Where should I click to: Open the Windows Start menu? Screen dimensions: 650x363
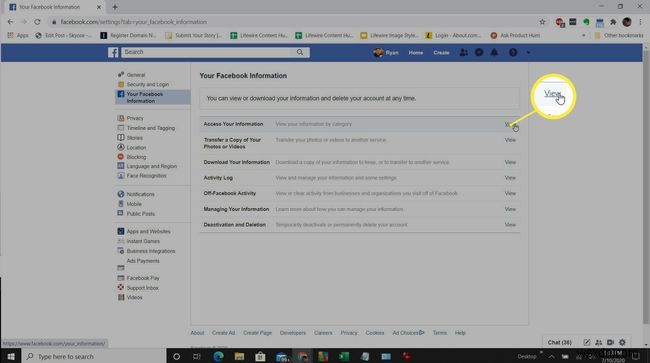pyautogui.click(x=11, y=356)
